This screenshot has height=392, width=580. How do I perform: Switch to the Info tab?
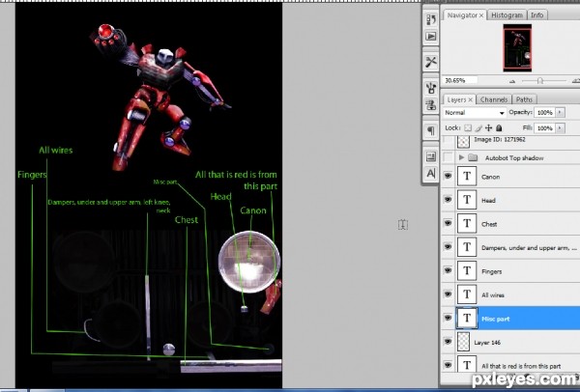[x=537, y=15]
